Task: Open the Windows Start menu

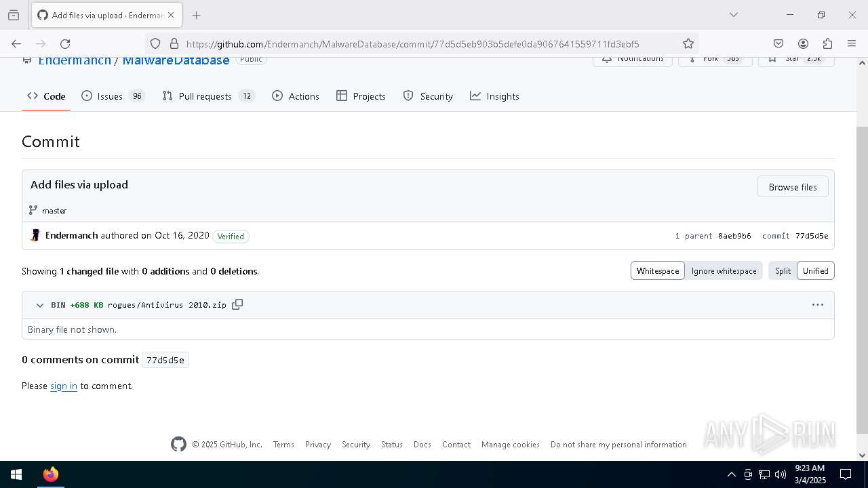Action: pyautogui.click(x=16, y=474)
